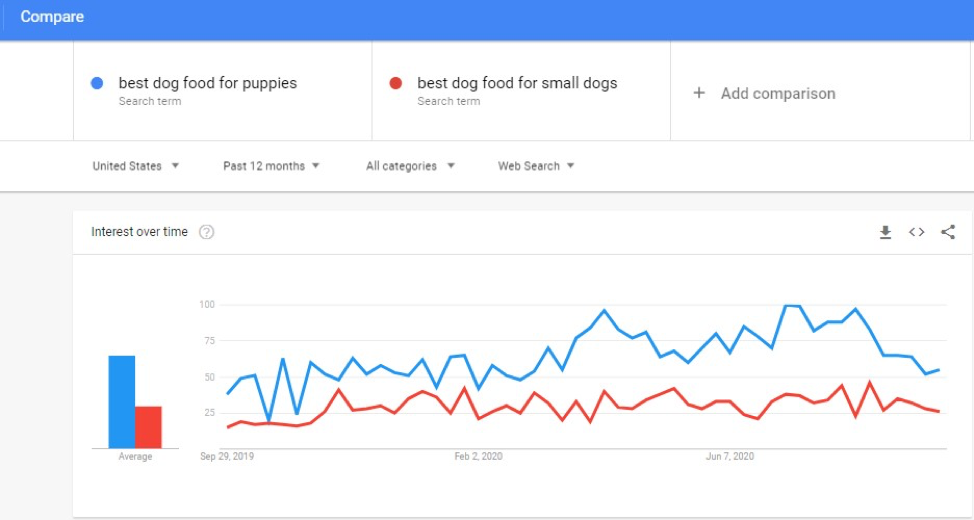Click the blue average bar
Screen dimensions: 974x520
click(x=122, y=402)
